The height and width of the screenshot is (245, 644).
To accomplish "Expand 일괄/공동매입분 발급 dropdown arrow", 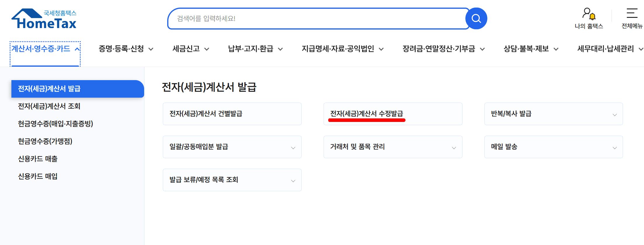I will point(293,148).
